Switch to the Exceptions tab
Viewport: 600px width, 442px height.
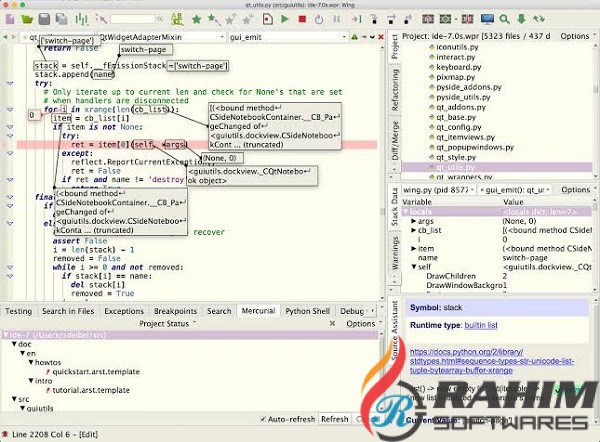click(124, 311)
